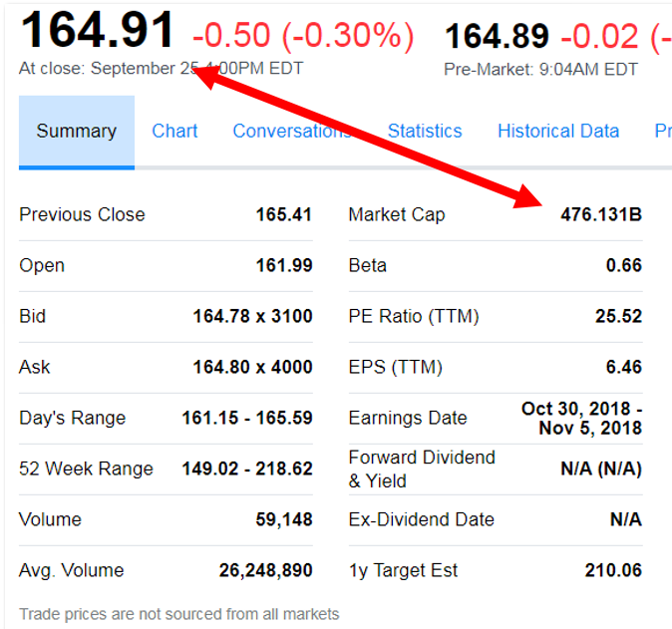Click the pre-market price 164.89
The image size is (672, 629).
click(497, 37)
